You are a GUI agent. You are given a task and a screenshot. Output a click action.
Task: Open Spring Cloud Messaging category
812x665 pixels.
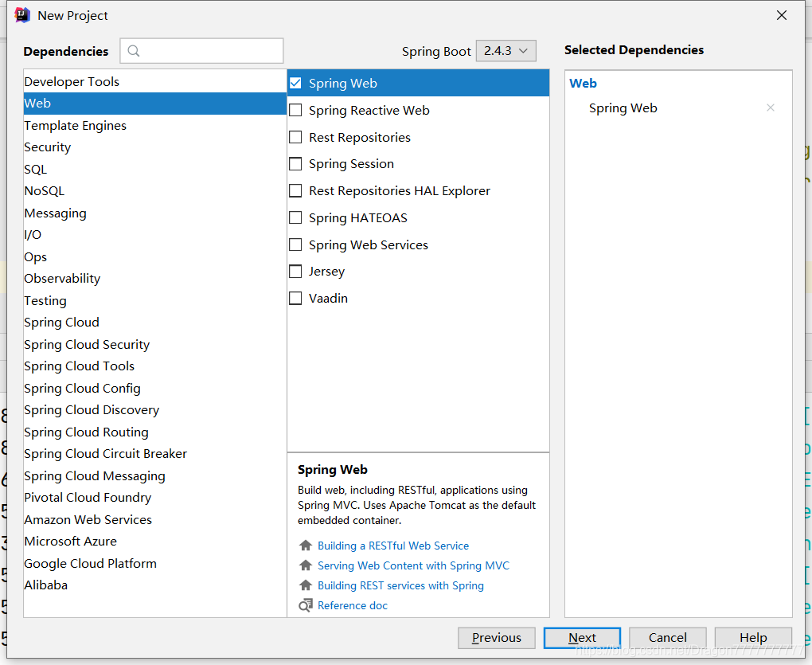tap(155, 475)
